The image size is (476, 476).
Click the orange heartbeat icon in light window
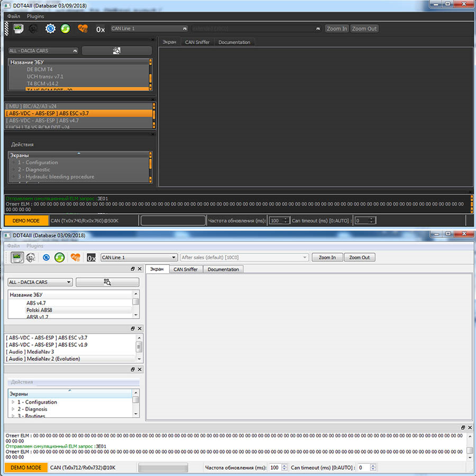(x=75, y=258)
